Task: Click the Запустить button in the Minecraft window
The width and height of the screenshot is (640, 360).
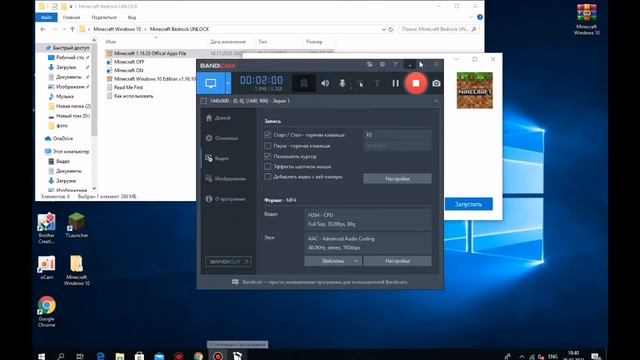Action: click(x=468, y=204)
